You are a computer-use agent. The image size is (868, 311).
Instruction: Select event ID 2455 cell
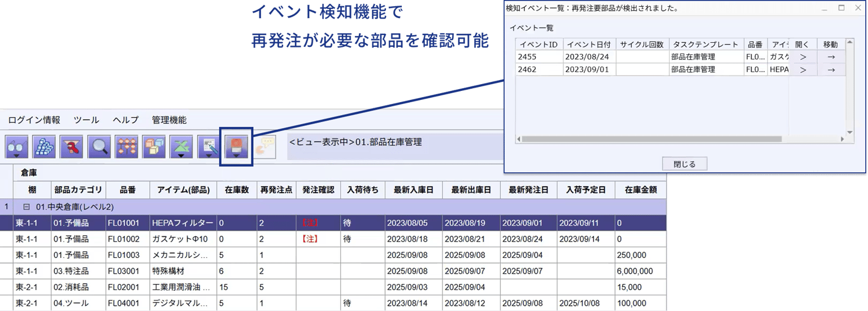pyautogui.click(x=539, y=56)
